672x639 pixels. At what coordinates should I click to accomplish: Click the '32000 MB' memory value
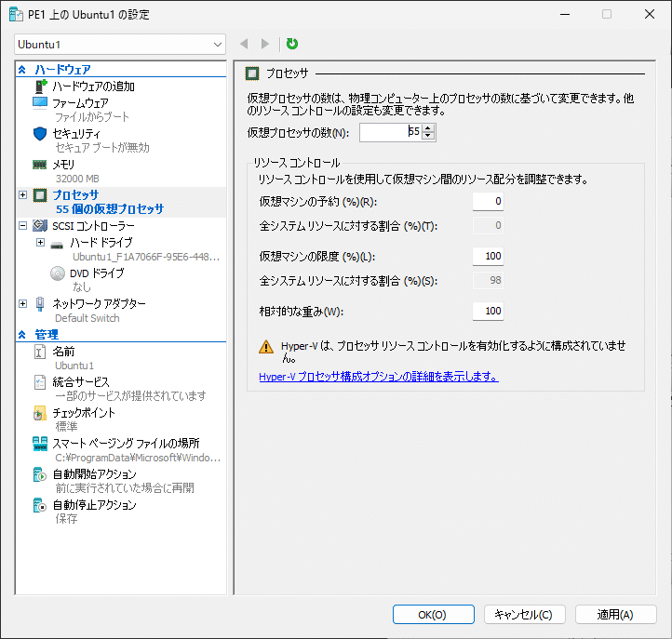tap(77, 179)
